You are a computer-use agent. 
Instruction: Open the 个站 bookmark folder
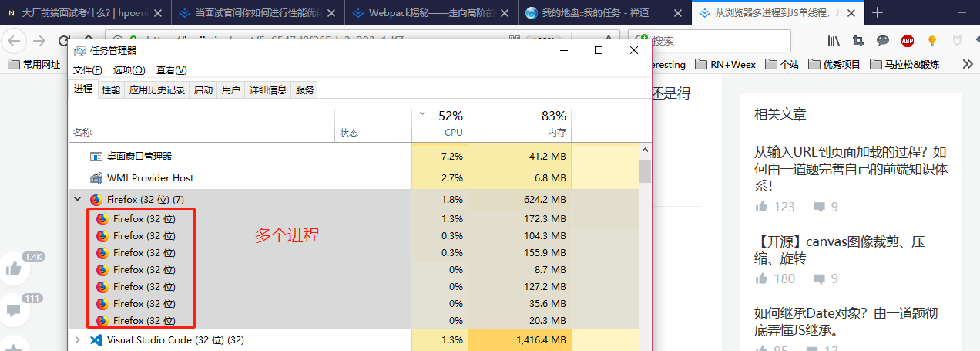[782, 65]
